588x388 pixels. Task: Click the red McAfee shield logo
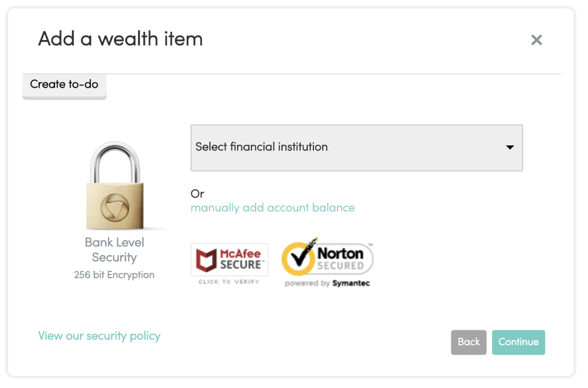(206, 260)
